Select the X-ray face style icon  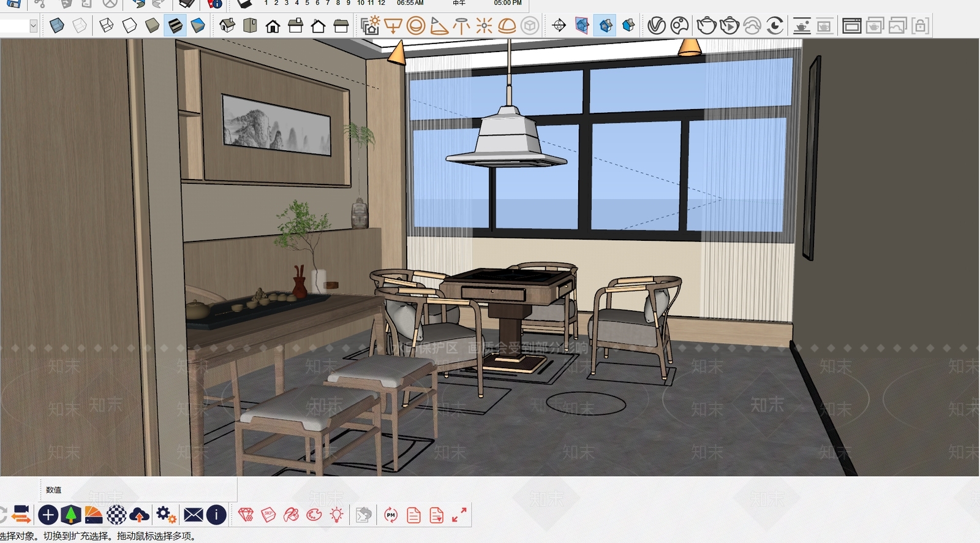coord(57,26)
